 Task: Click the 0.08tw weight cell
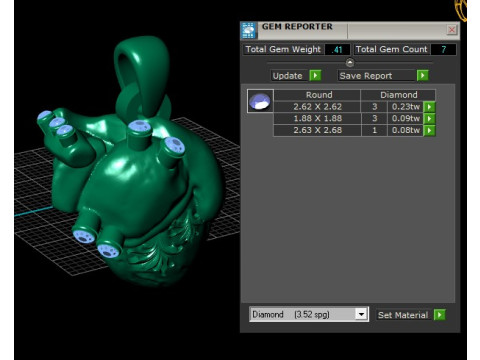point(405,130)
